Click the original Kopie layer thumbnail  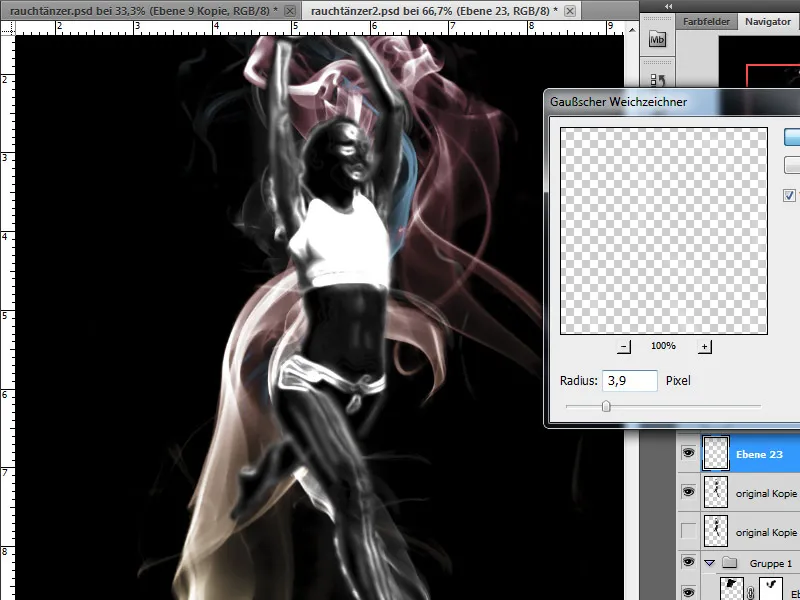(716, 491)
